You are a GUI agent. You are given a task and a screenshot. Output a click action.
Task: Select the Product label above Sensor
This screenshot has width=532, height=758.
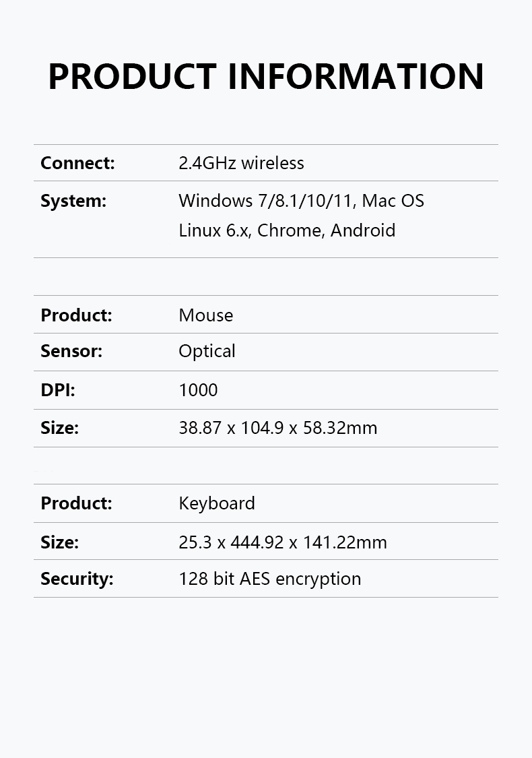(x=76, y=315)
